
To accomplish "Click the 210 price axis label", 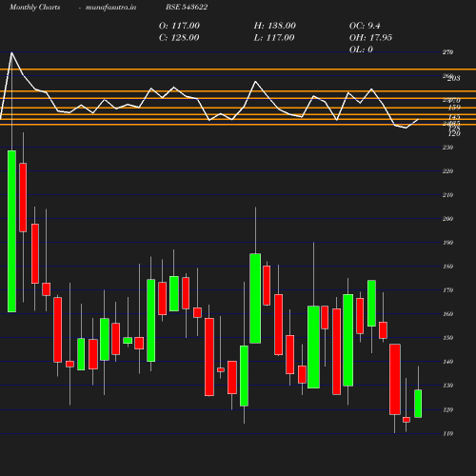I will pyautogui.click(x=447, y=195).
